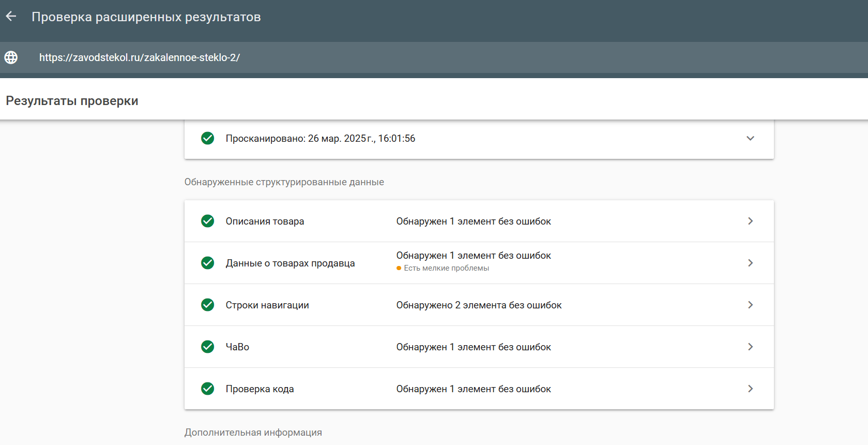868x445 pixels.
Task: Click the Обнаружено 2 элемента без ошибок text
Action: pyautogui.click(x=479, y=305)
